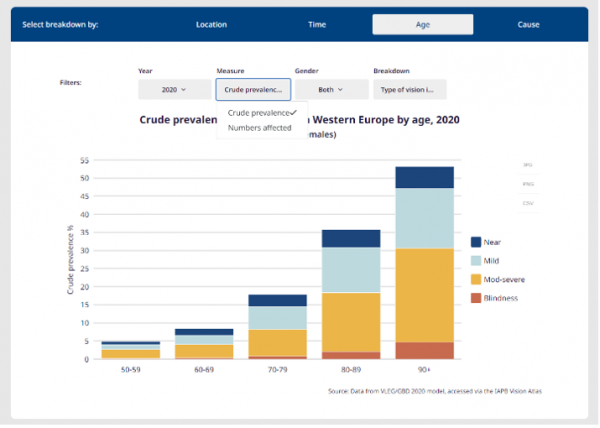This screenshot has height=428, width=600.
Task: Expand the Year 2020 dropdown
Action: pyautogui.click(x=174, y=90)
